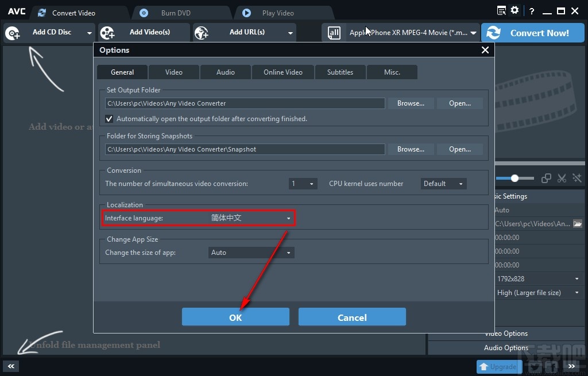Open CPU kernel uses number dropdown

coord(443,184)
